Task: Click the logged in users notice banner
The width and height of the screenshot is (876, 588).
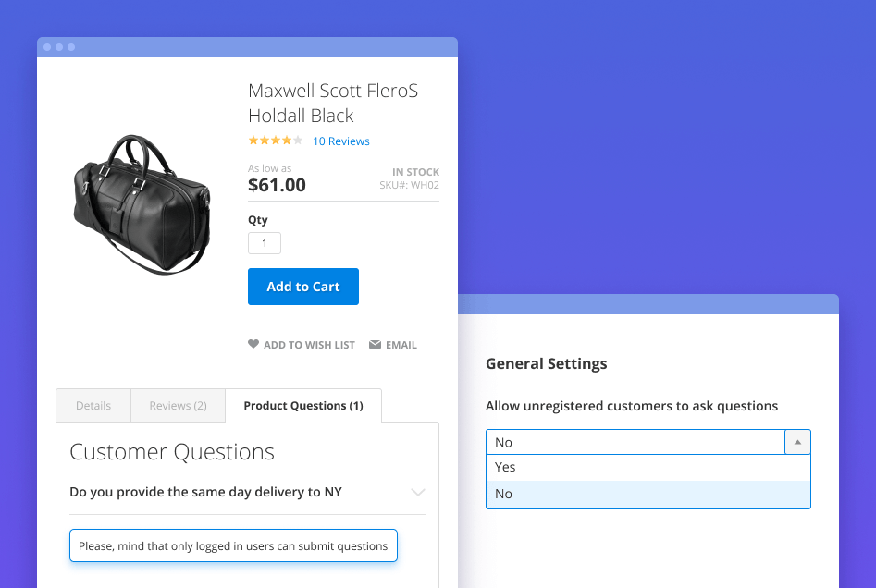Action: tap(233, 545)
